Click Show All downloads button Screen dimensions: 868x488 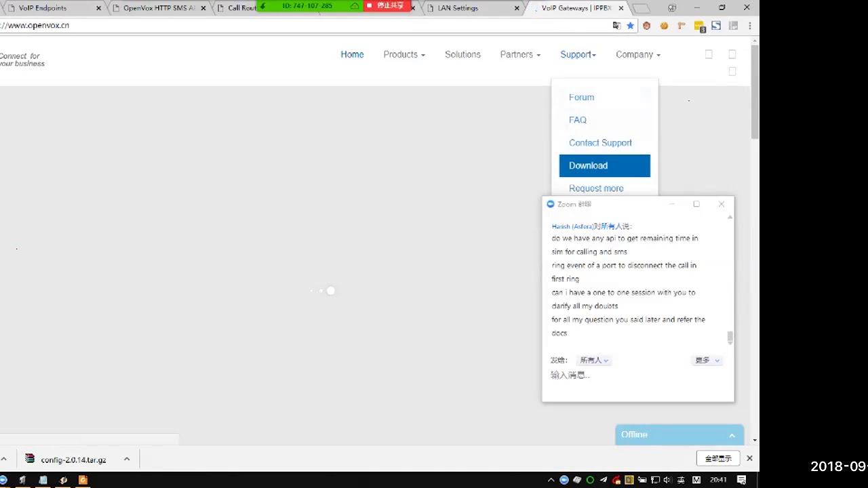717,459
